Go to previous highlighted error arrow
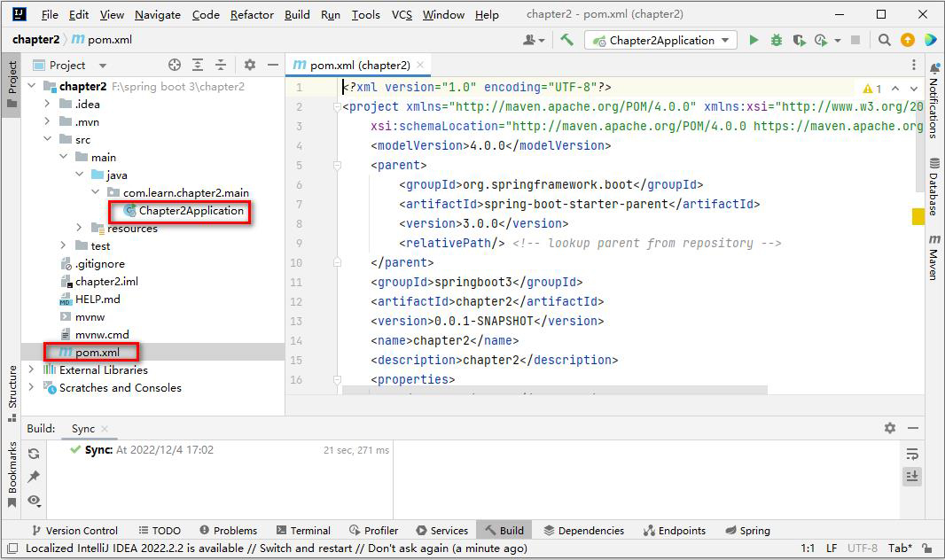Image resolution: width=945 pixels, height=560 pixels. pos(895,89)
